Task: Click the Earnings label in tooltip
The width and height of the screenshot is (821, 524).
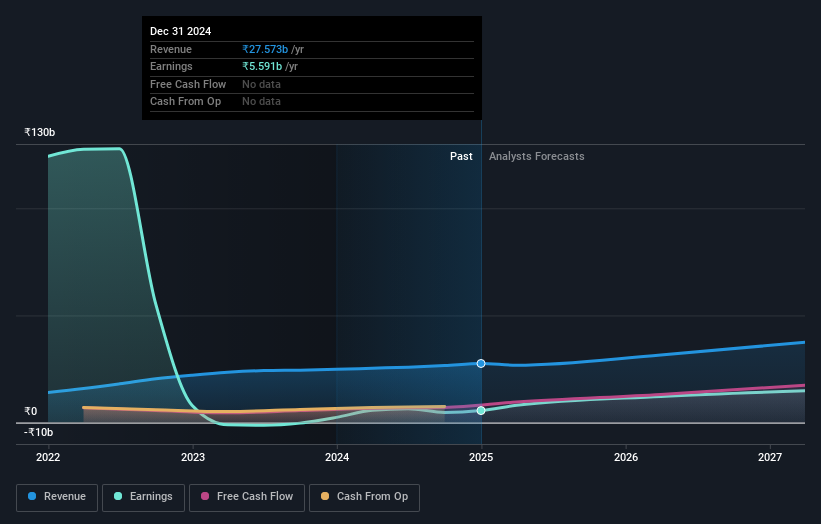Action: pyautogui.click(x=171, y=66)
